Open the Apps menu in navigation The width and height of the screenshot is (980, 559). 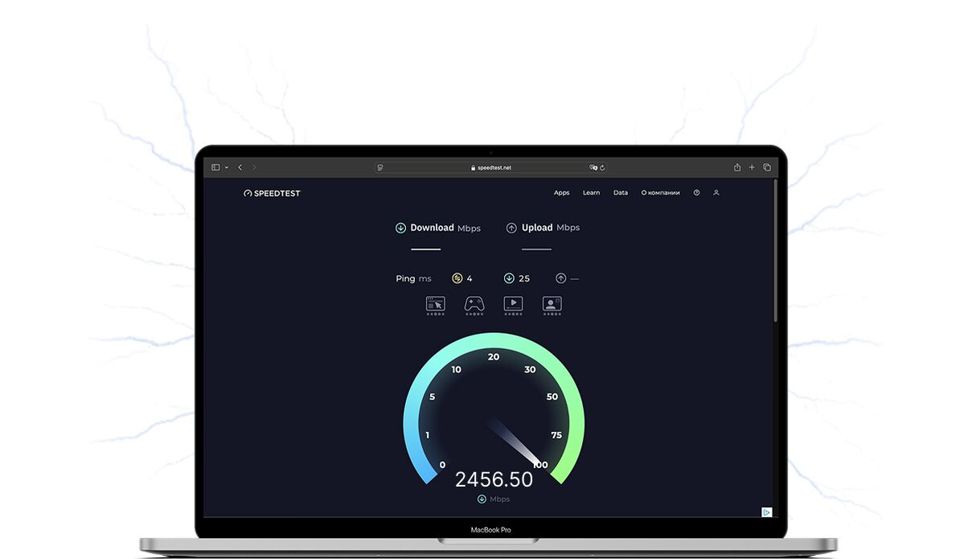pyautogui.click(x=561, y=193)
